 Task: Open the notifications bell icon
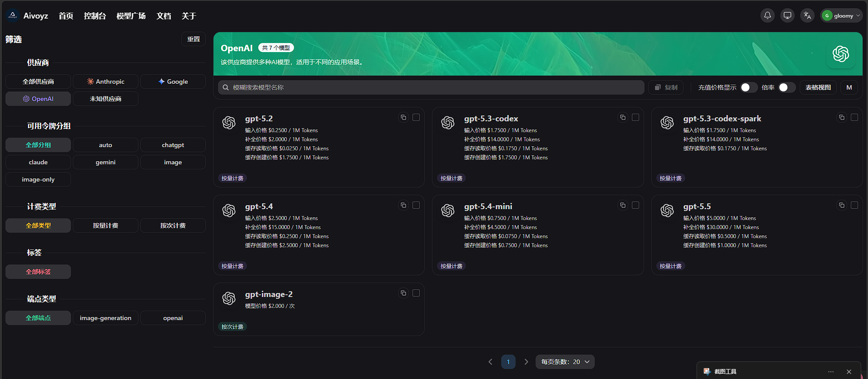(768, 15)
